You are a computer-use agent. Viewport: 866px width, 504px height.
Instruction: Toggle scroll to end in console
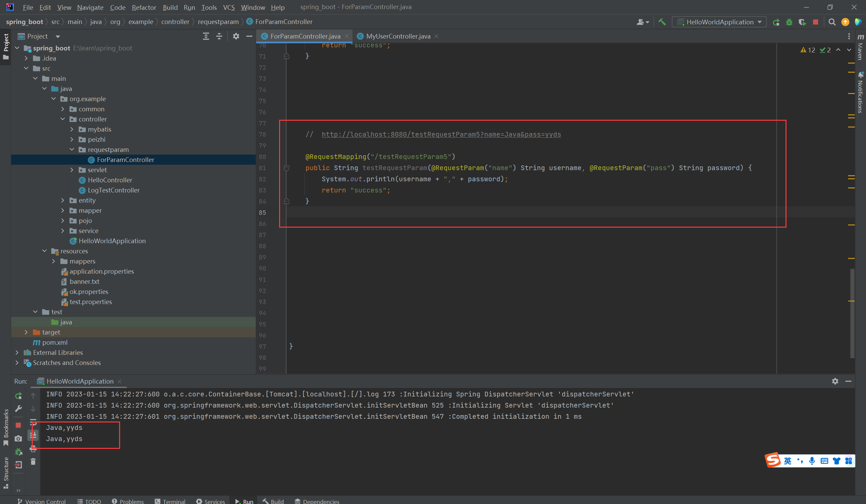click(33, 435)
